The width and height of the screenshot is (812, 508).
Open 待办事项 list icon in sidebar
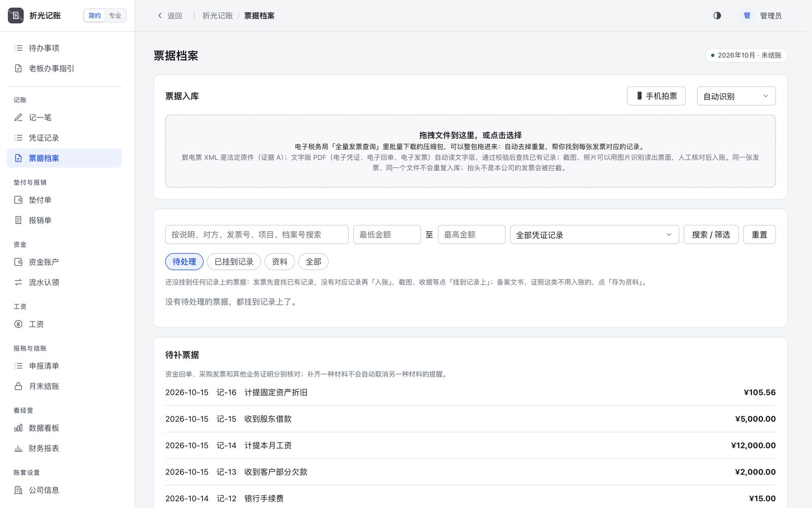click(x=18, y=48)
